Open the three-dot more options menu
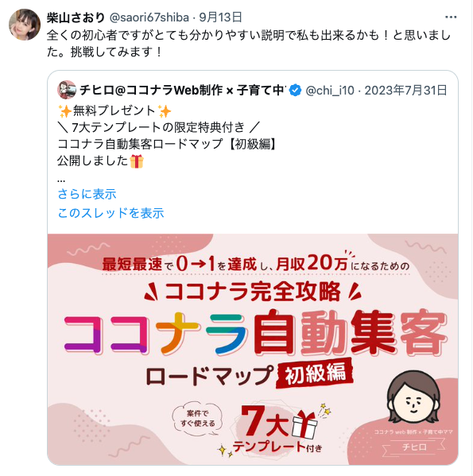Image resolution: width=473 pixels, height=476 pixels. pyautogui.click(x=451, y=17)
